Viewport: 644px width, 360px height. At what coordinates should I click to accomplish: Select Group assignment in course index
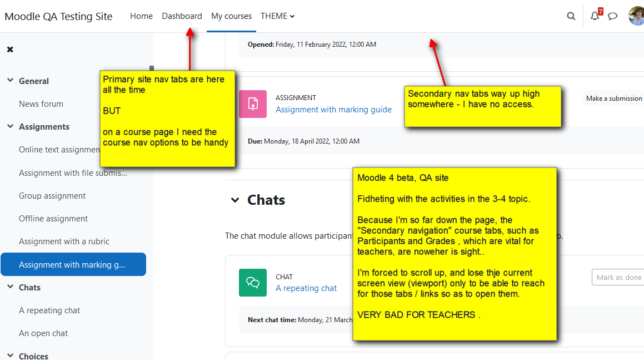[52, 196]
